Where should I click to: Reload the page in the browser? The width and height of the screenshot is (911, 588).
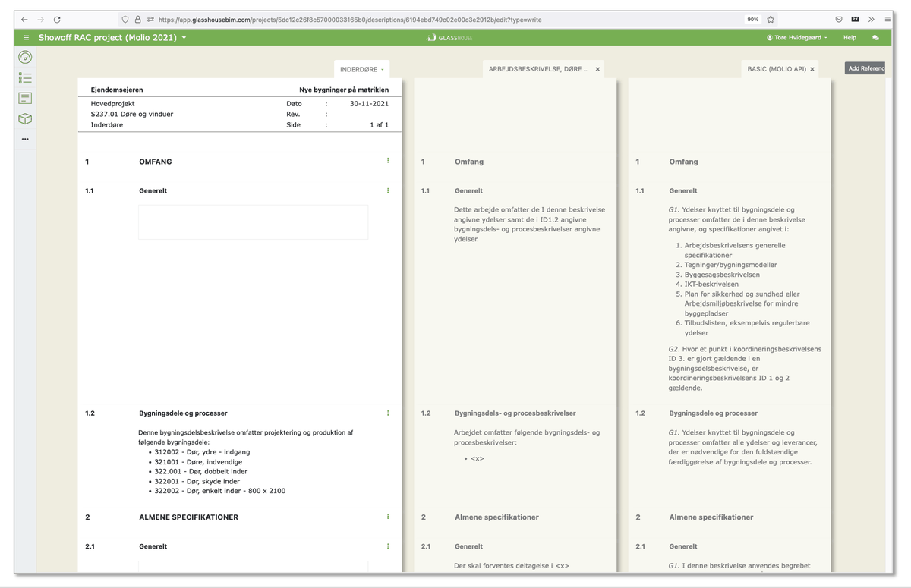[57, 19]
